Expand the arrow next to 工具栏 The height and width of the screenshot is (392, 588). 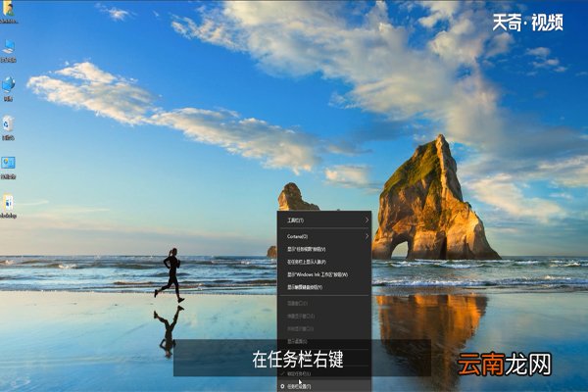[x=367, y=220]
